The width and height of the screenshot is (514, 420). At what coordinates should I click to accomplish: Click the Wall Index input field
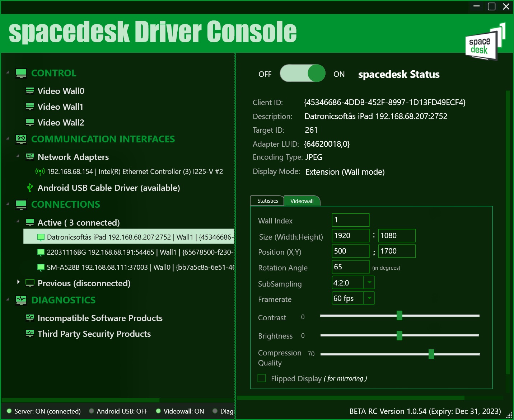(x=351, y=220)
